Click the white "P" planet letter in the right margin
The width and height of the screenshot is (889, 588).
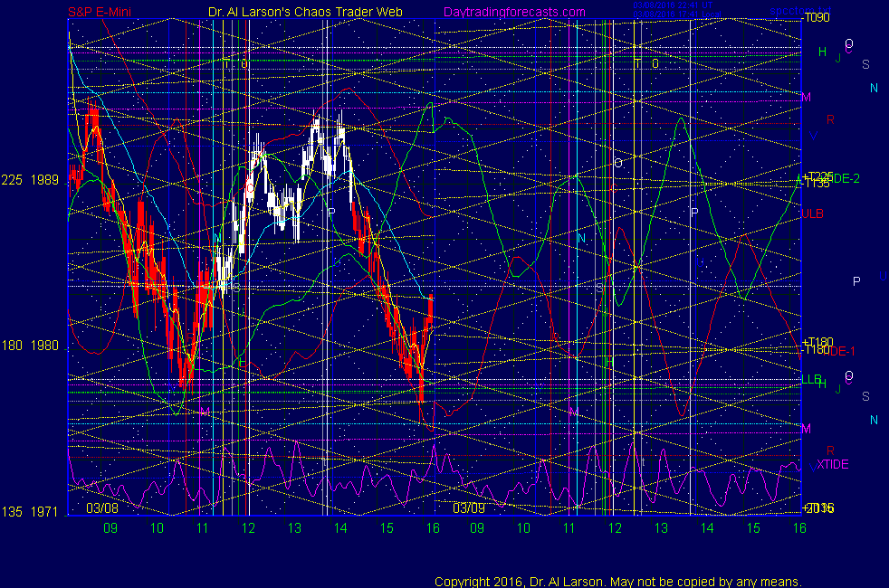[x=856, y=281]
